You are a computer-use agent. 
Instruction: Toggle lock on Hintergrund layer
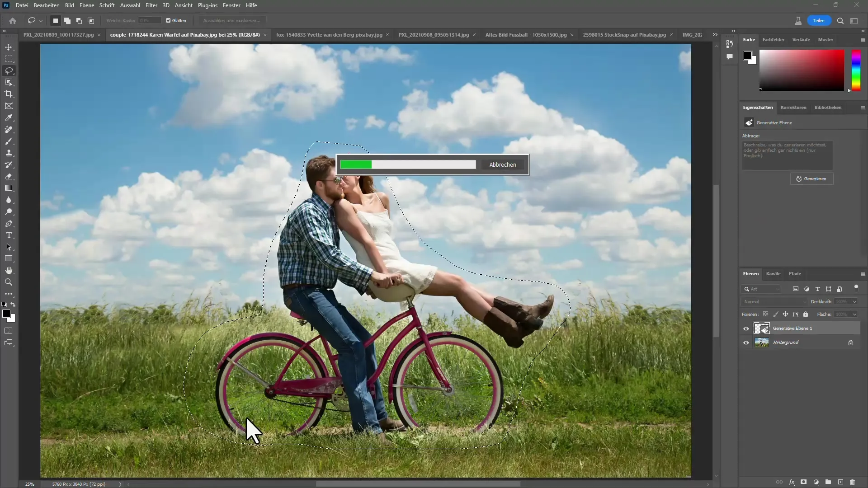pos(851,342)
